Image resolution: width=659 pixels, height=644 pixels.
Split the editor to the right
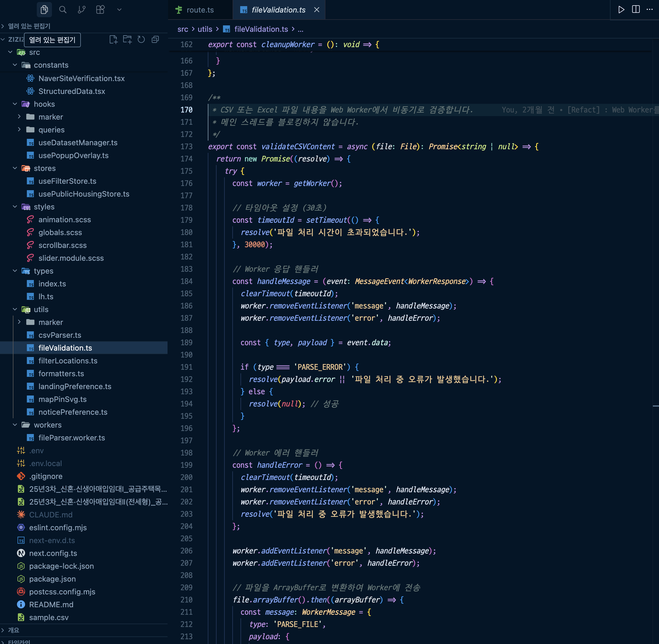pos(636,9)
